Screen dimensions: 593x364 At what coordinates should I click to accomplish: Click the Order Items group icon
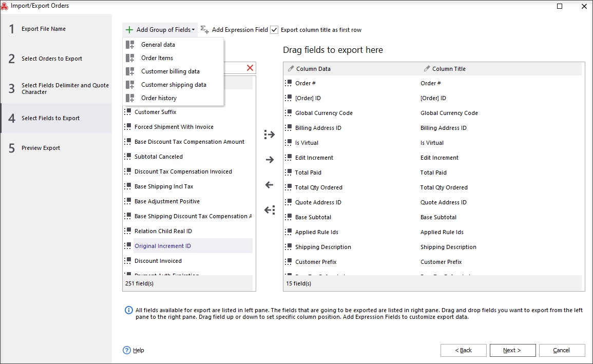(x=130, y=58)
